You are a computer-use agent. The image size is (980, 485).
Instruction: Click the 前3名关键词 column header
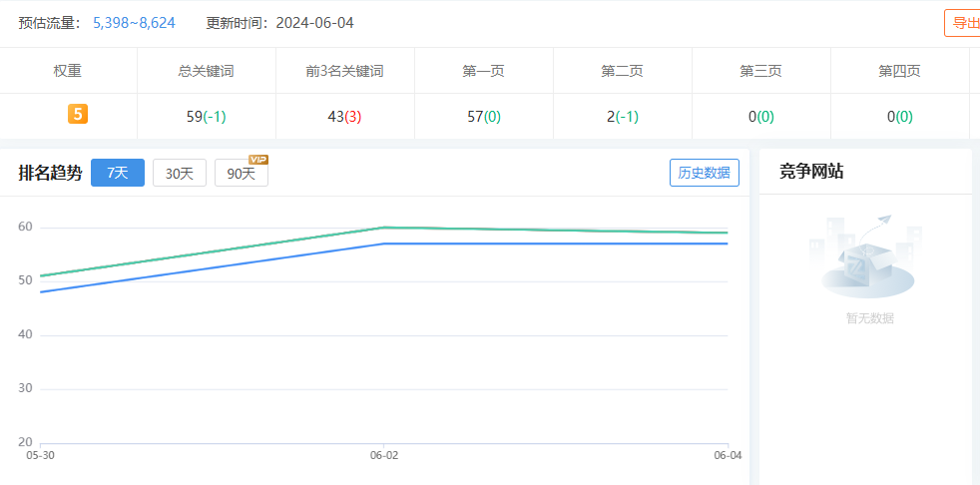(x=345, y=71)
